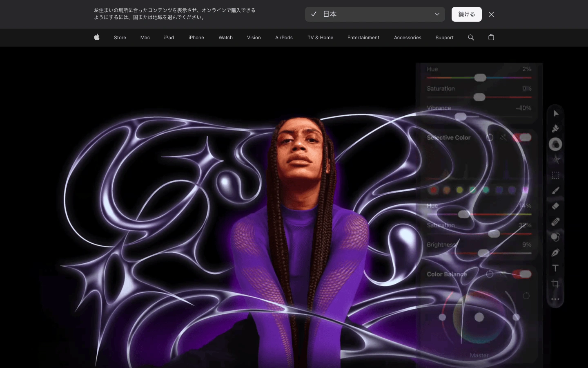This screenshot has height=368, width=588.
Task: Select the rectangular marquee selection tool
Action: tap(555, 175)
